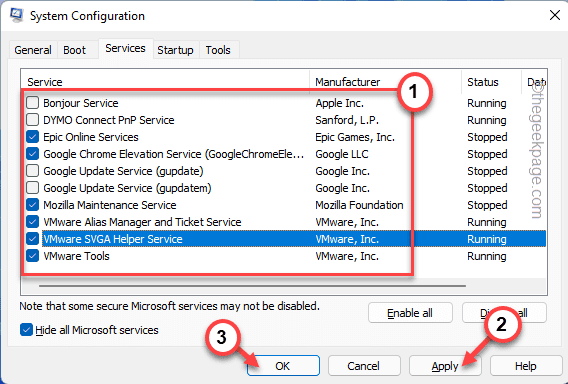This screenshot has width=568, height=384.
Task: Uncheck VMware SVGA Helper Service checkbox
Action: pos(33,239)
